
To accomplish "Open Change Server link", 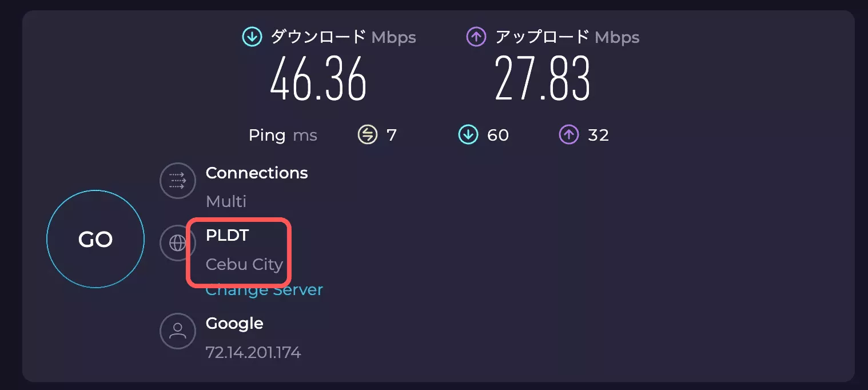I will click(264, 289).
